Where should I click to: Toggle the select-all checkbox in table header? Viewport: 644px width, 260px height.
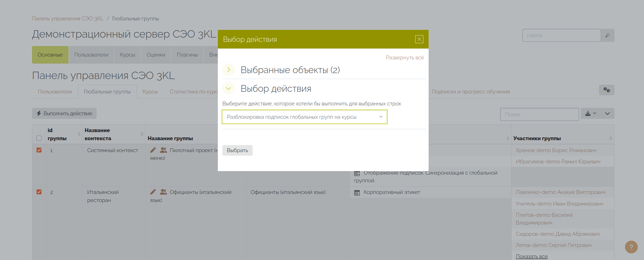pos(39,138)
